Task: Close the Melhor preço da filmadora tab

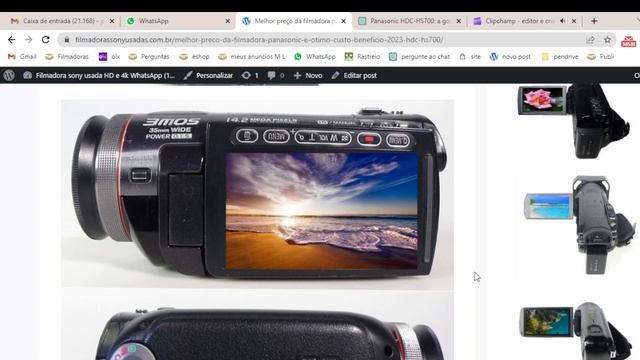Action: [344, 21]
